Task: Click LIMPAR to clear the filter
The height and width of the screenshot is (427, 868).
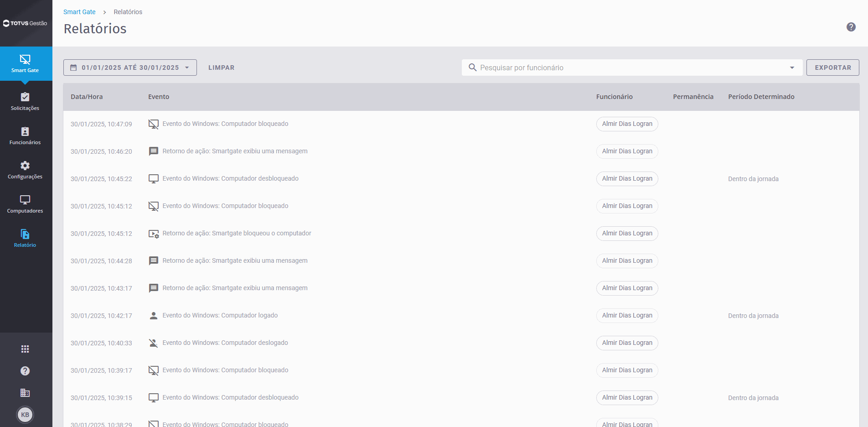Action: coord(222,68)
